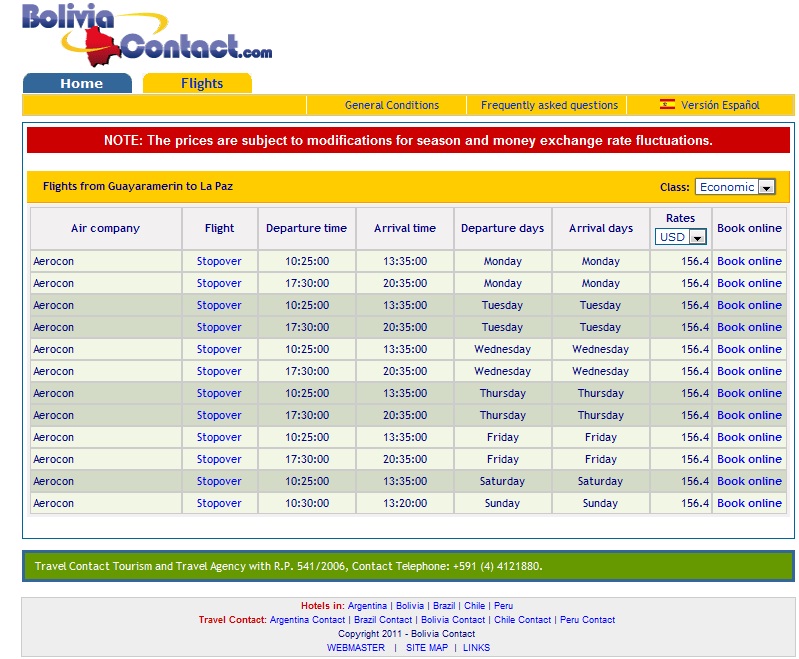
Task: Open the SITE MAP link
Action: click(427, 648)
